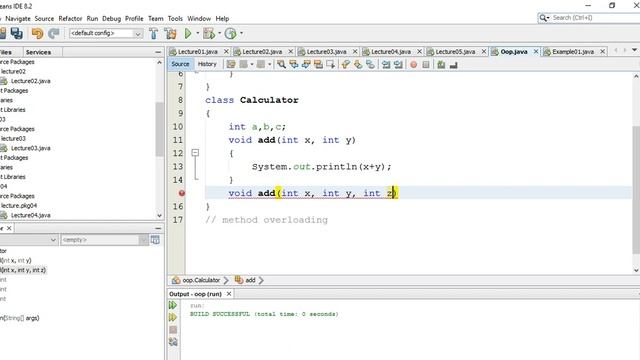Start Macro Recording with red circle icon
Screen dimensions: 640x360
(413, 64)
